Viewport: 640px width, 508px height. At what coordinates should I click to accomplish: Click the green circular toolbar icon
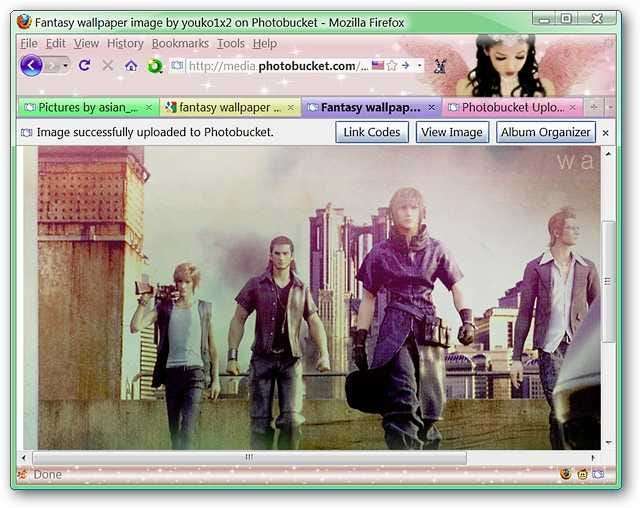tap(155, 66)
